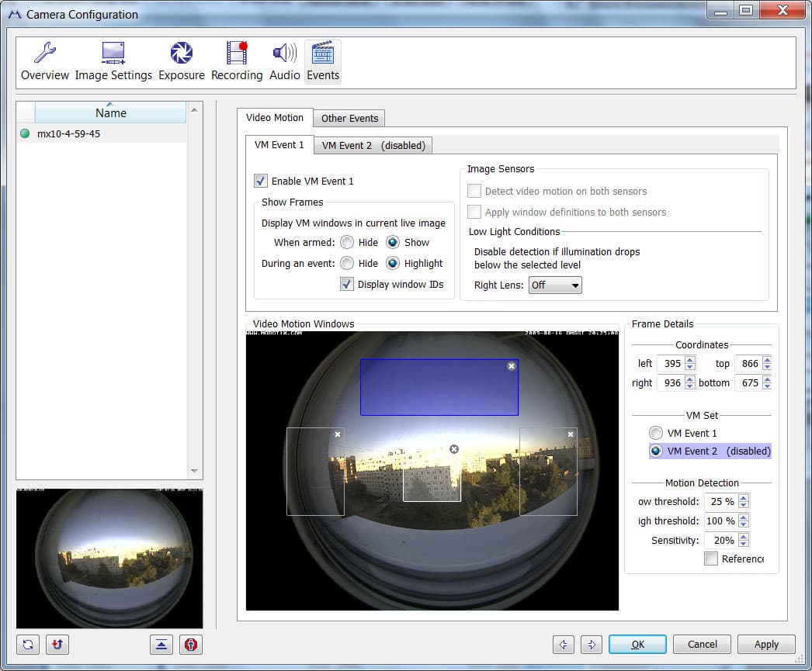The image size is (812, 671).
Task: Click the Cancel button
Action: (703, 644)
